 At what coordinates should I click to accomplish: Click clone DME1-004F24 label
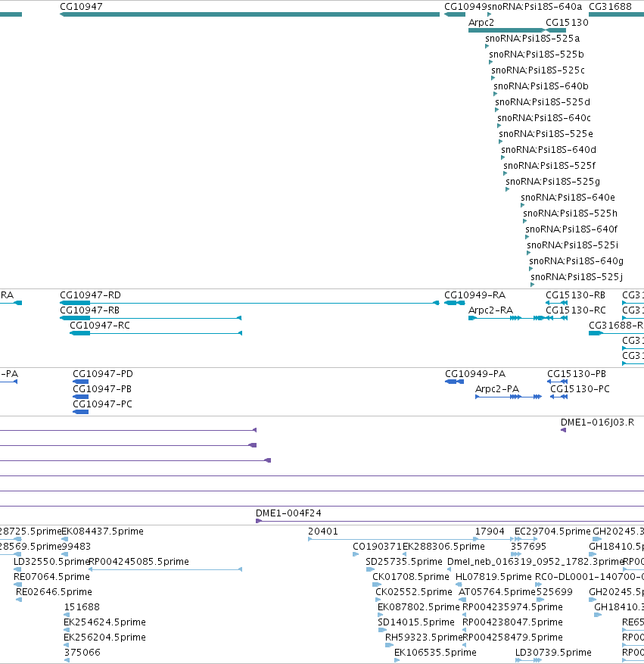288,513
